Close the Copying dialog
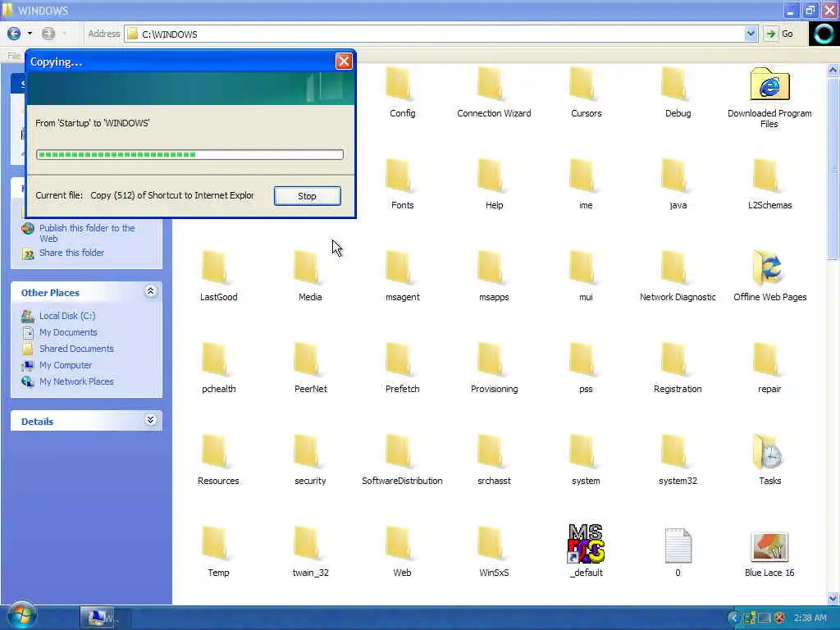 click(x=344, y=61)
